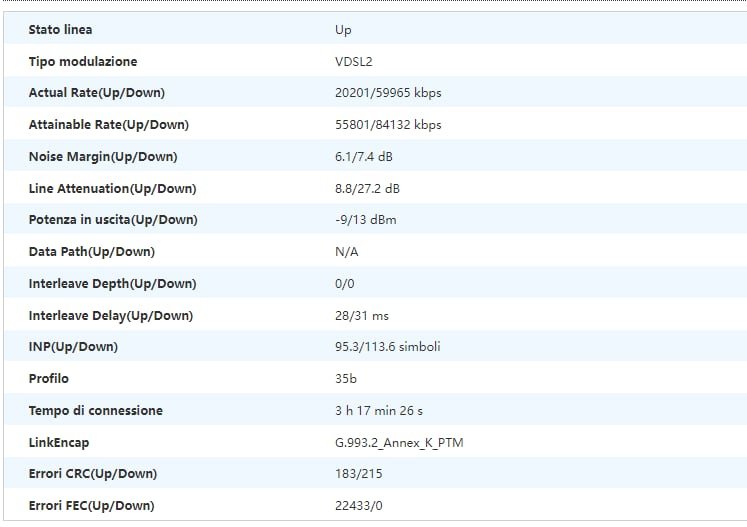The image size is (747, 527).
Task: Click the 35b profile value
Action: tap(346, 379)
